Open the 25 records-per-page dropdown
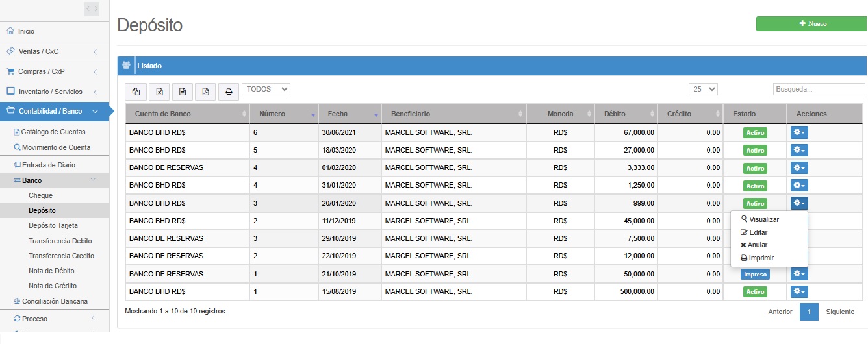868x344 pixels. pos(703,89)
